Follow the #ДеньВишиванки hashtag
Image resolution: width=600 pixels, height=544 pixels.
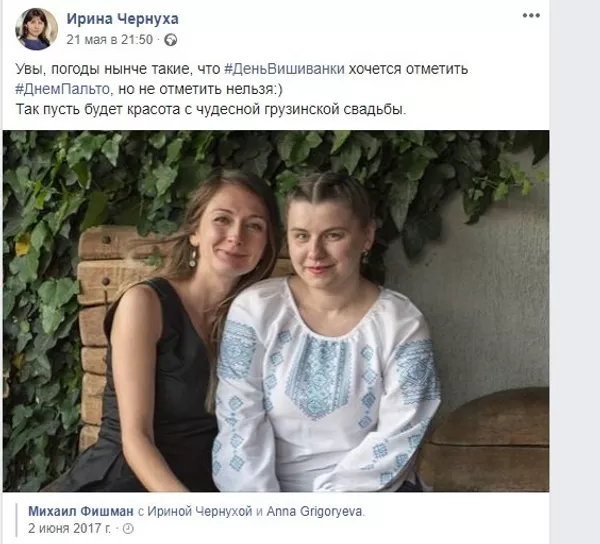tap(284, 69)
